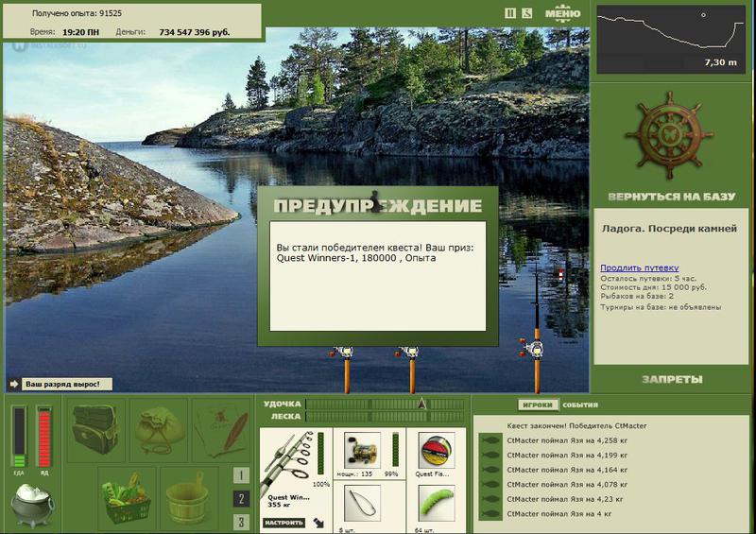Select the baitcasting reel thumbnail
The image size is (756, 534).
click(362, 451)
